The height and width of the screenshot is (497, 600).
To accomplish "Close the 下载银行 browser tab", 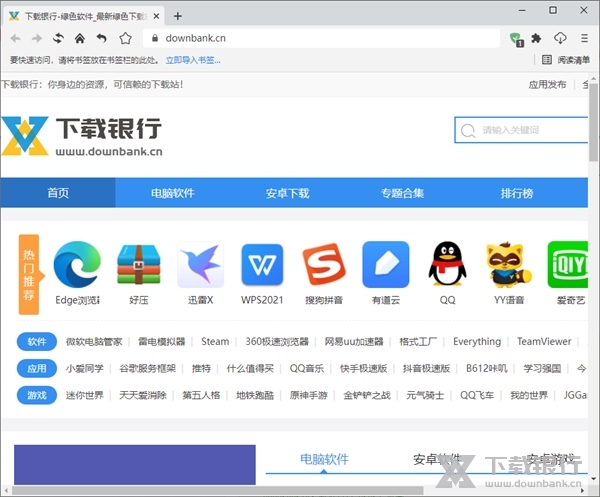I will (x=156, y=16).
